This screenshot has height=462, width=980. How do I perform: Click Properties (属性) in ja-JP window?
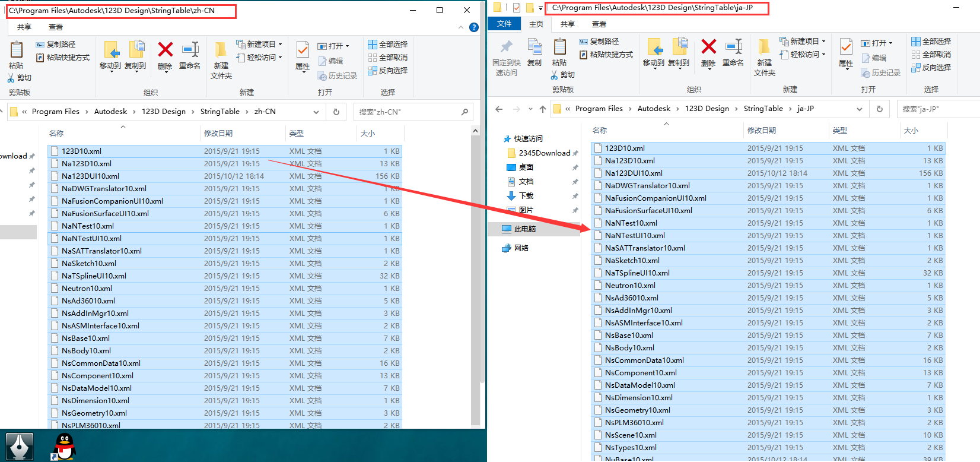846,53
